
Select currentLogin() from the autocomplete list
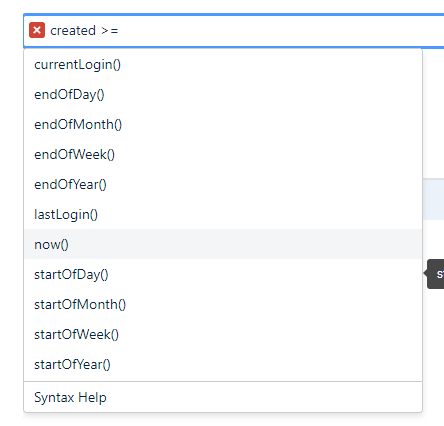(223, 64)
